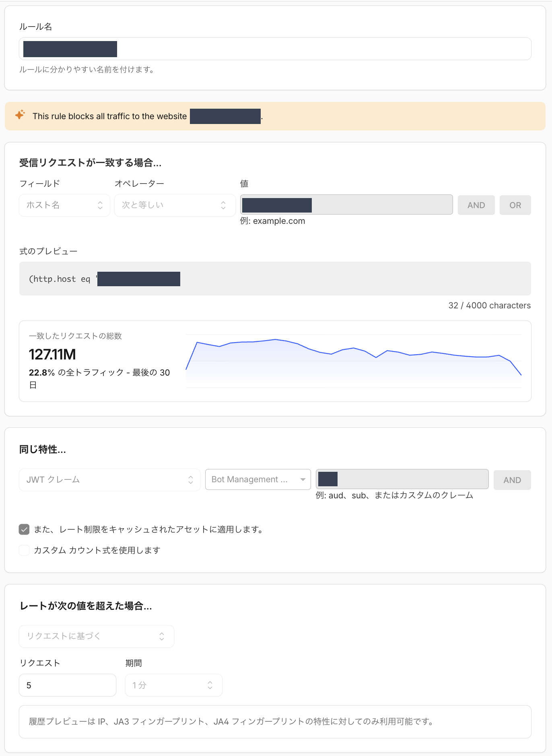Click the AND button beside OR
The width and height of the screenshot is (552, 756).
pos(476,205)
